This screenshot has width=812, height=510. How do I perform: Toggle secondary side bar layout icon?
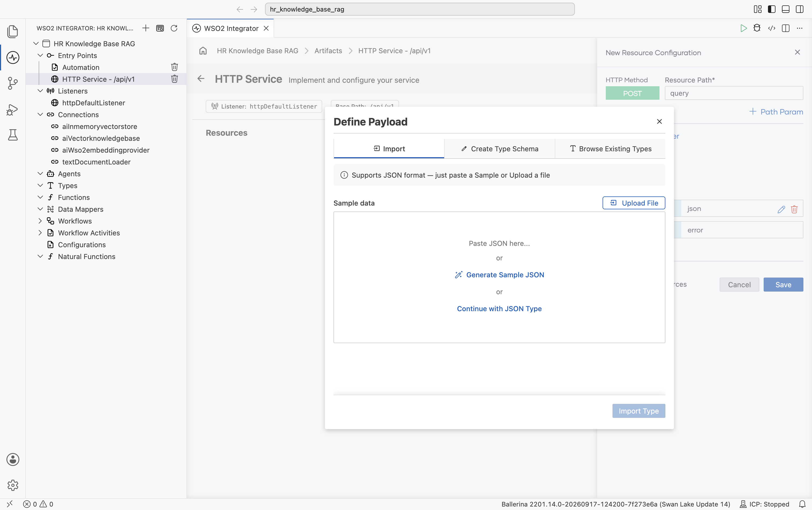click(x=800, y=9)
